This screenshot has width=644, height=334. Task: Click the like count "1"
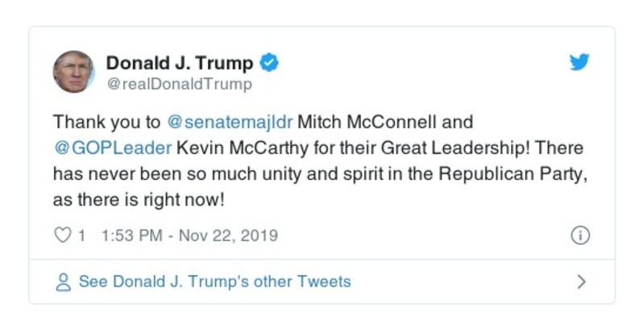click(x=81, y=236)
